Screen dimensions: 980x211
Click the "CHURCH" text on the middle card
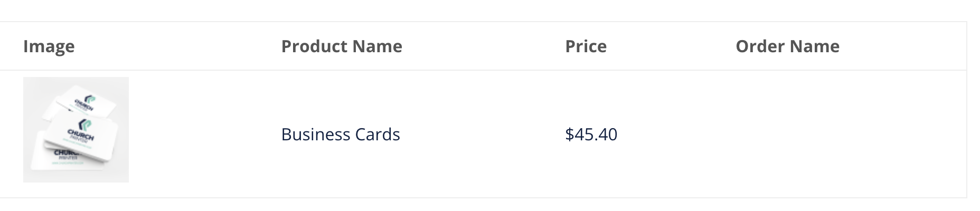tap(80, 134)
